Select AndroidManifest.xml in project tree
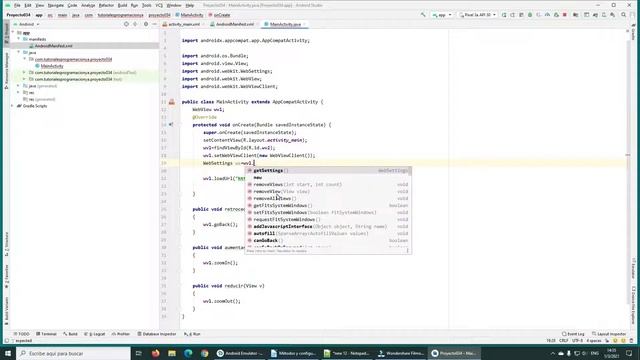Image resolution: width=640 pixels, height=360 pixels. (53, 46)
